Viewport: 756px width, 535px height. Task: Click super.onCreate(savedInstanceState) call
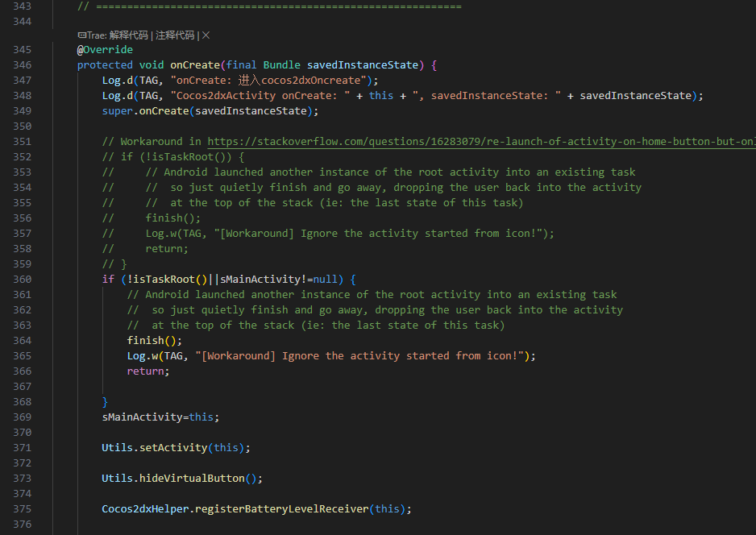(210, 111)
